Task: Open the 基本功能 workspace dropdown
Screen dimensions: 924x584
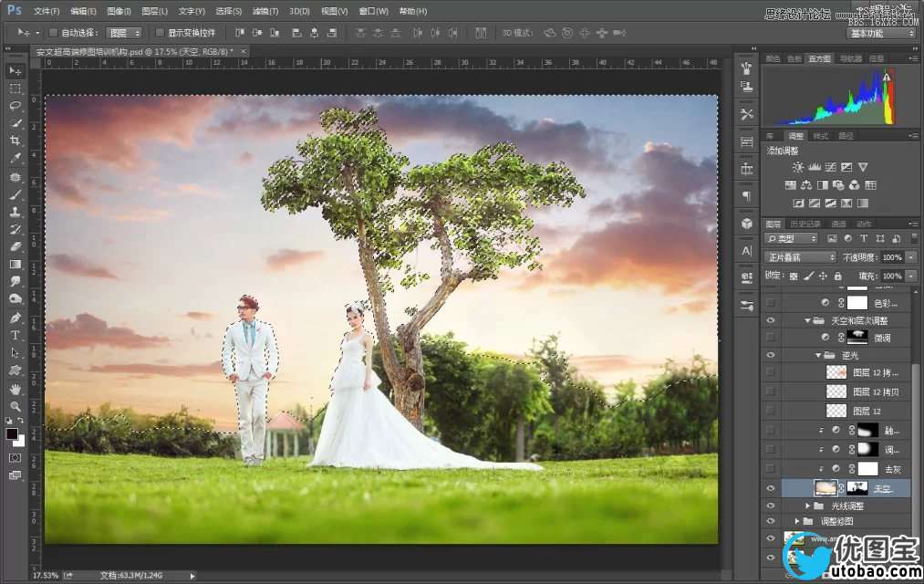Action: [880, 33]
